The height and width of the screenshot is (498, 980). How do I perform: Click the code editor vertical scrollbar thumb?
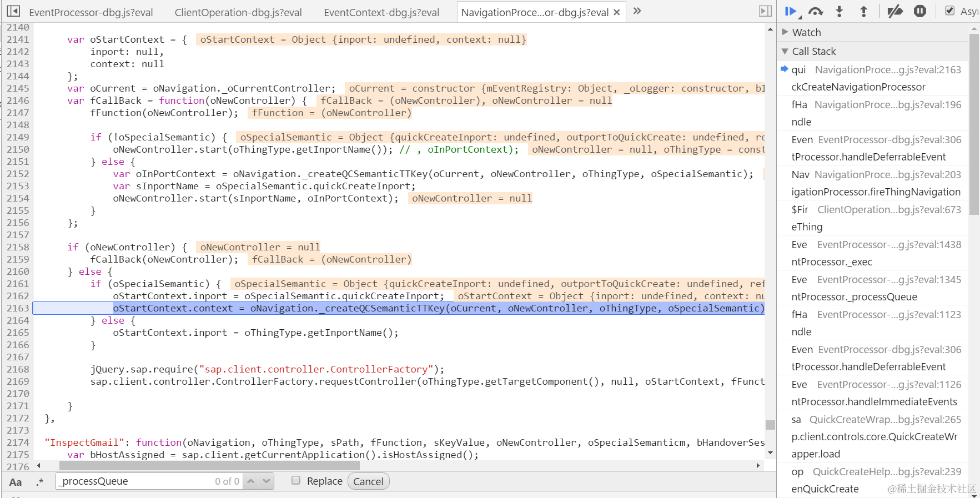(770, 425)
